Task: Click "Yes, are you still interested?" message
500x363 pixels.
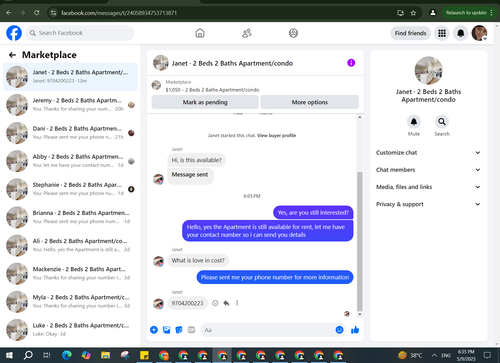Action: pyautogui.click(x=313, y=213)
